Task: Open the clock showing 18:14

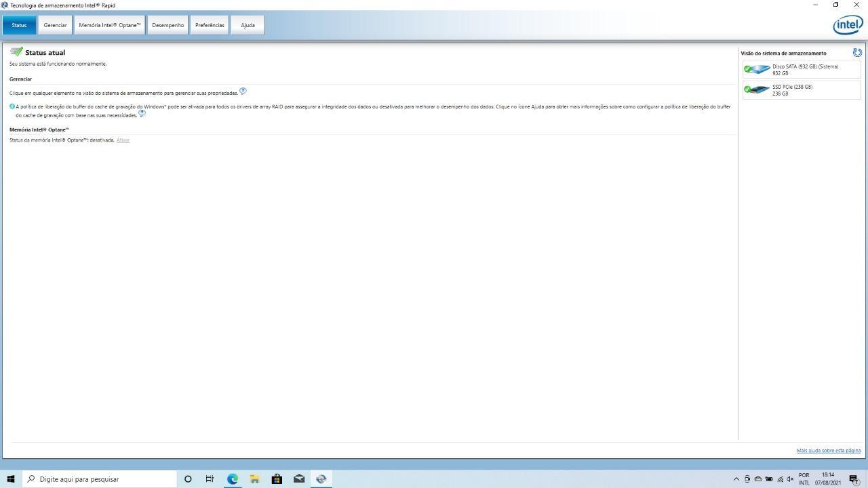Action: click(x=828, y=479)
